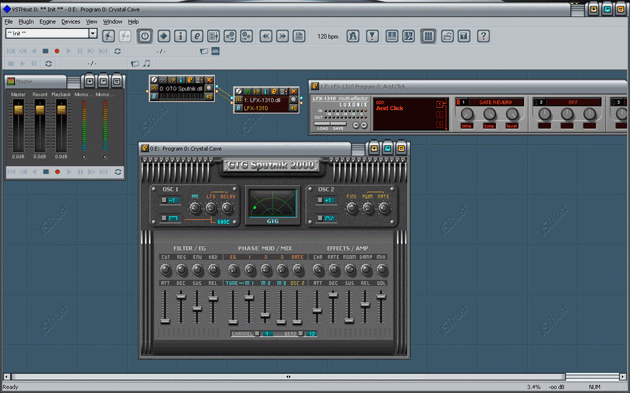The width and height of the screenshot is (630, 393).
Task: Open the Devices menu
Action: 71,22
